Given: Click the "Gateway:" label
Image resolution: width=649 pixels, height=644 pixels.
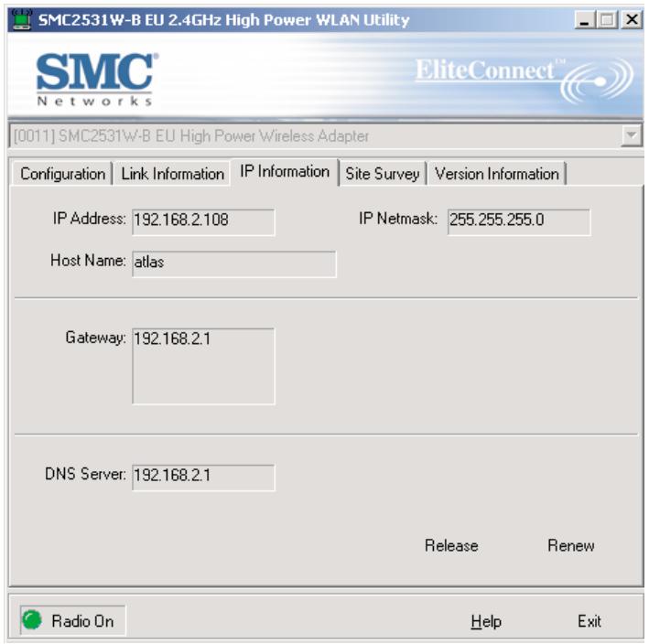Looking at the screenshot, I should point(95,338).
